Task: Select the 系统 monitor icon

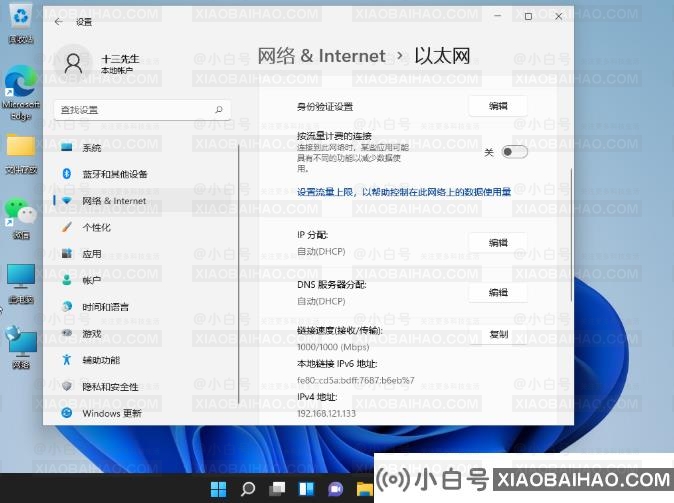Action: (x=67, y=147)
